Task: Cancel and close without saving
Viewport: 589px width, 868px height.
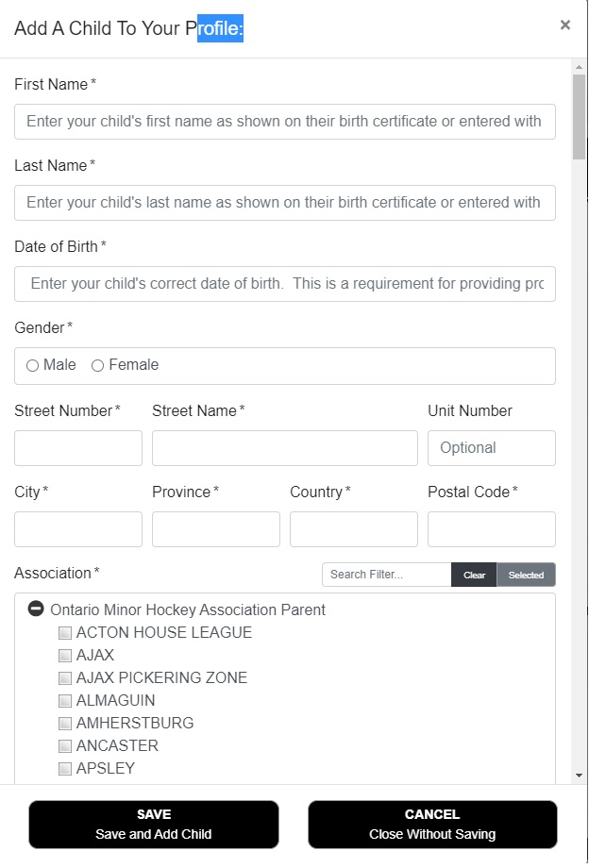Action: (432, 825)
